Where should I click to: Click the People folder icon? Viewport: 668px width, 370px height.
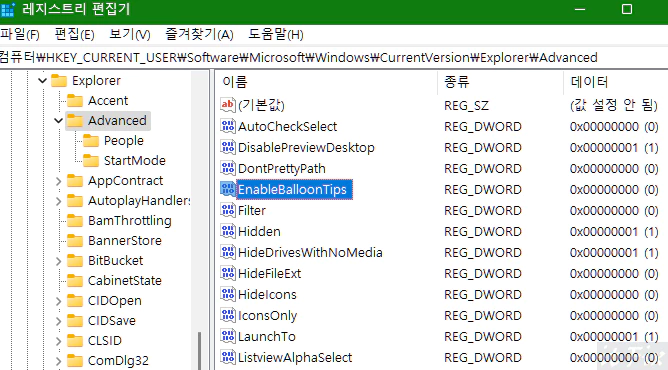(91, 141)
